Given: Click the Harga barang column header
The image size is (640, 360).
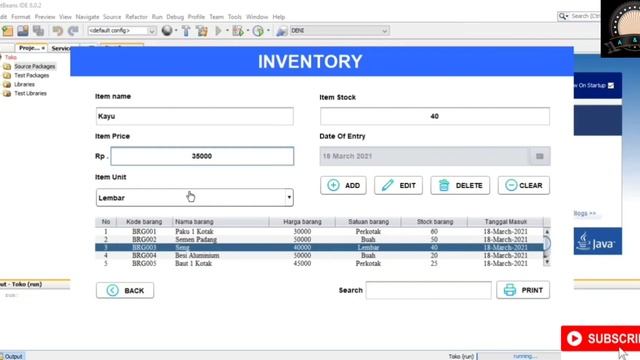Looking at the screenshot, I should pos(302,222).
